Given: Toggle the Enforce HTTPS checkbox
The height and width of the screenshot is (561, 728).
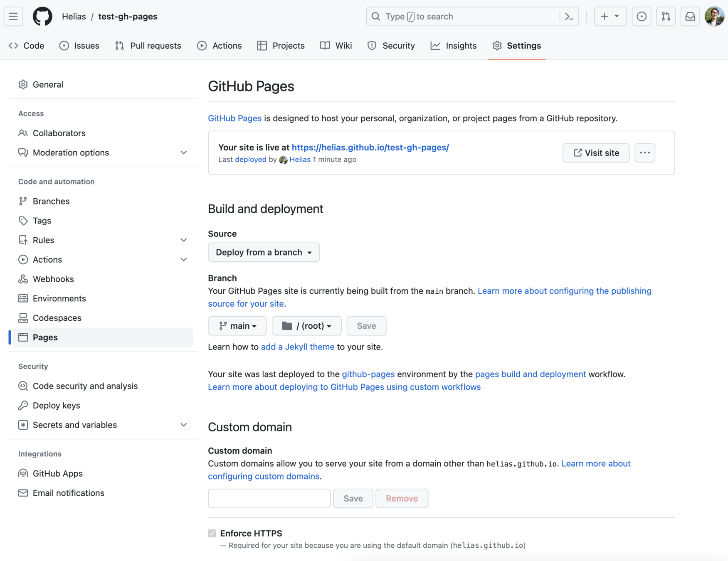Looking at the screenshot, I should 212,534.
